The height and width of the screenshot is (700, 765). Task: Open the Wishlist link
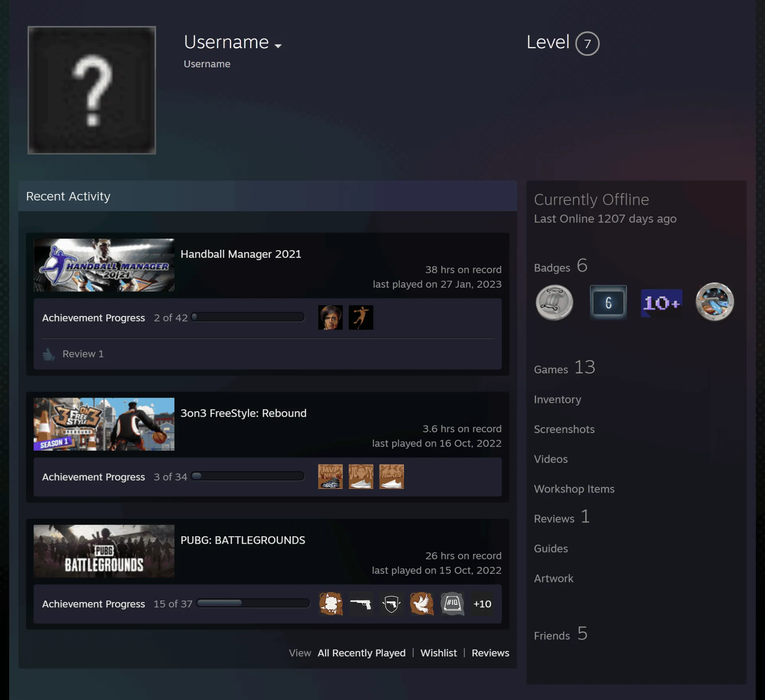[438, 653]
